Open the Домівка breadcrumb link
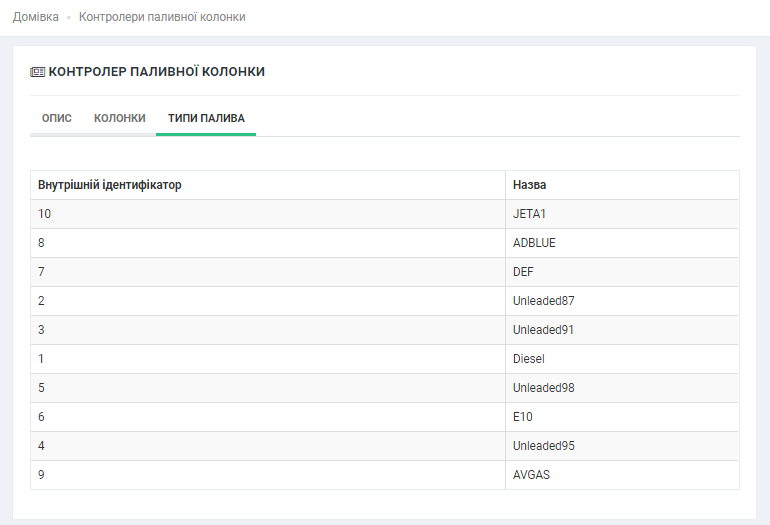The image size is (770, 525). [35, 17]
